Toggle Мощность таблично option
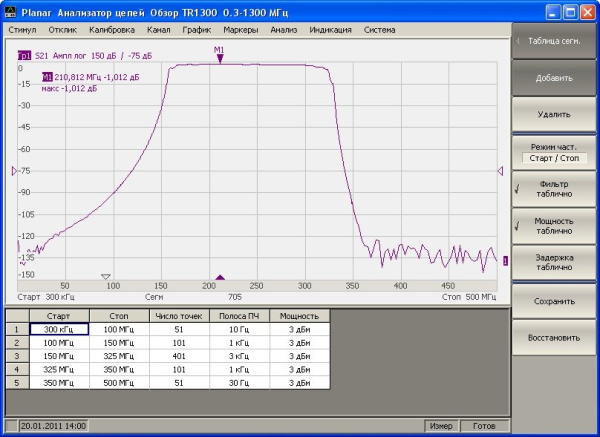The width and height of the screenshot is (600, 437). pyautogui.click(x=554, y=226)
